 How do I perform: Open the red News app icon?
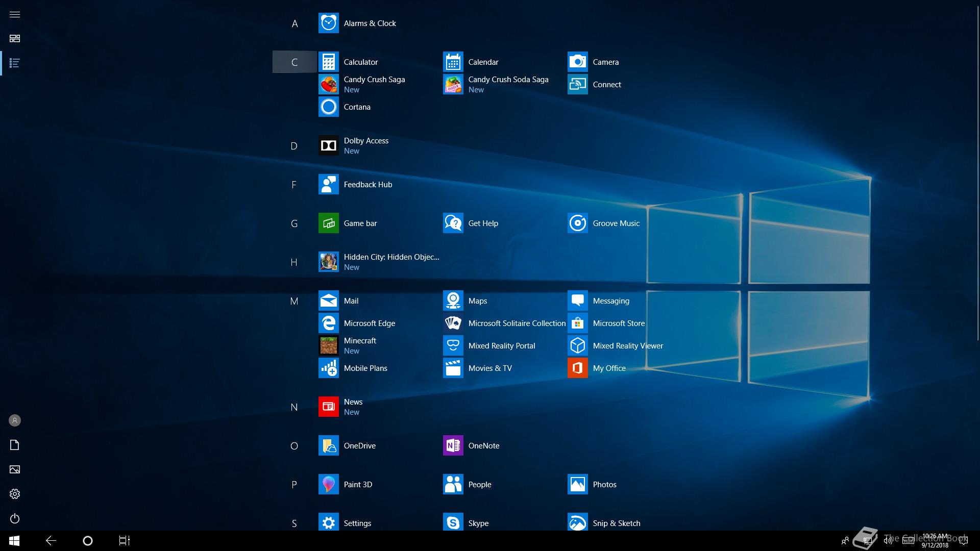pyautogui.click(x=328, y=407)
